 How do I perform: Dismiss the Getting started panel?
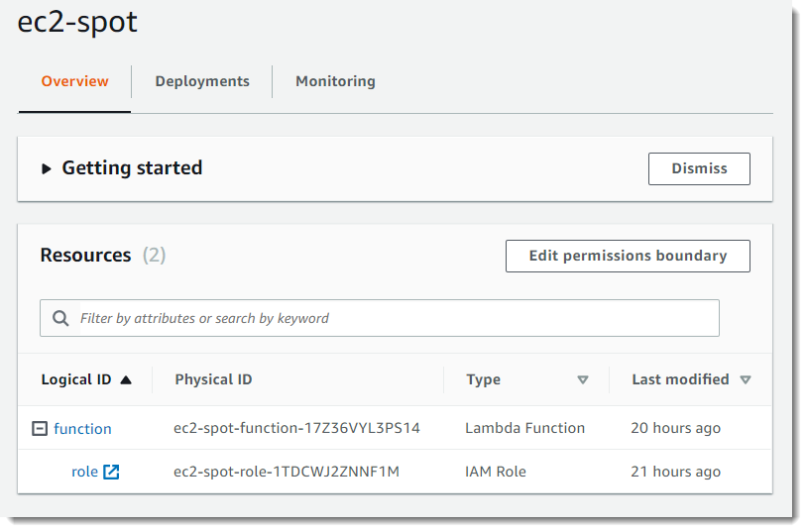pos(699,168)
